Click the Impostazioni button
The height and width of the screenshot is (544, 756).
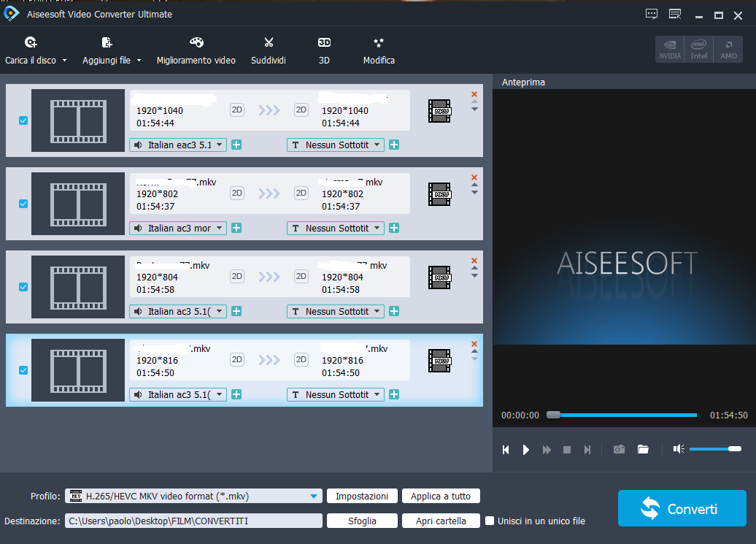coord(362,496)
